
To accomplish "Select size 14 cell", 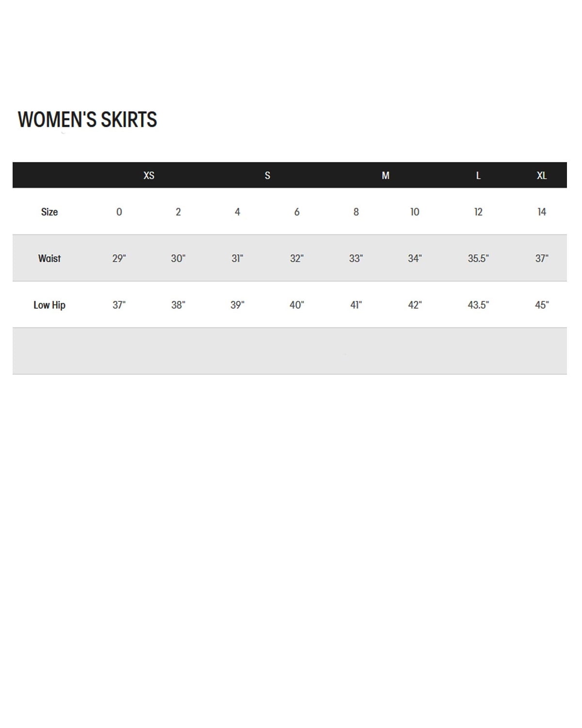I will point(542,212).
